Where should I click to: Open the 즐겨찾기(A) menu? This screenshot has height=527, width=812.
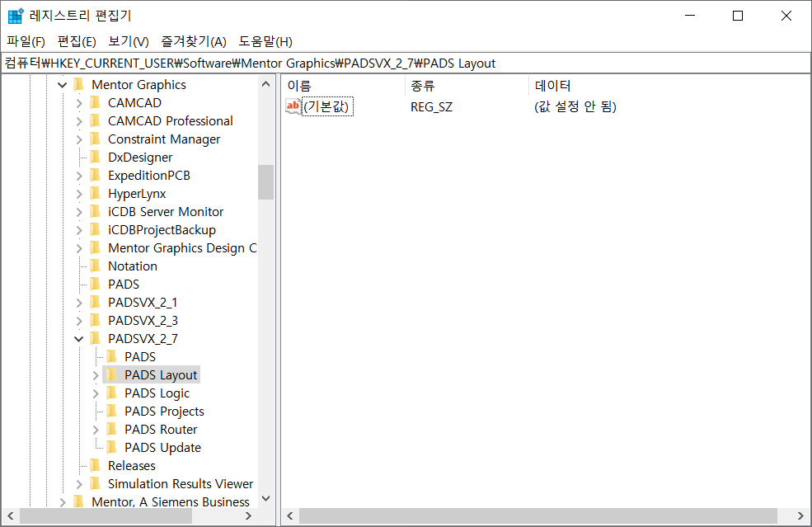(193, 41)
